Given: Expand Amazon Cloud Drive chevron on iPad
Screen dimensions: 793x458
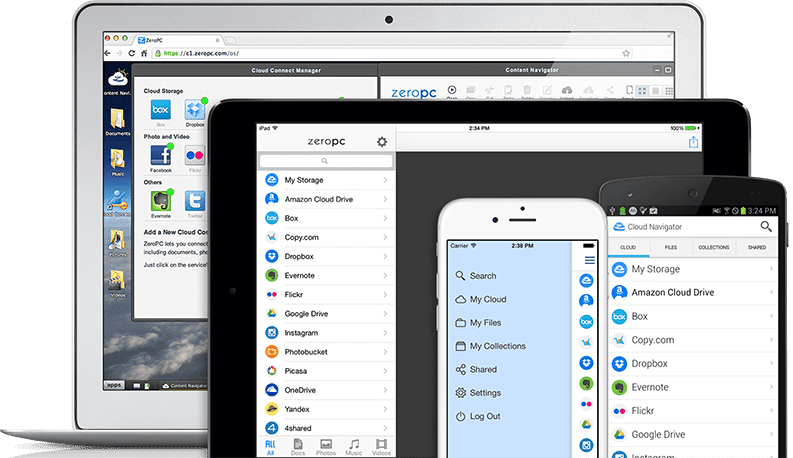Looking at the screenshot, I should [385, 199].
